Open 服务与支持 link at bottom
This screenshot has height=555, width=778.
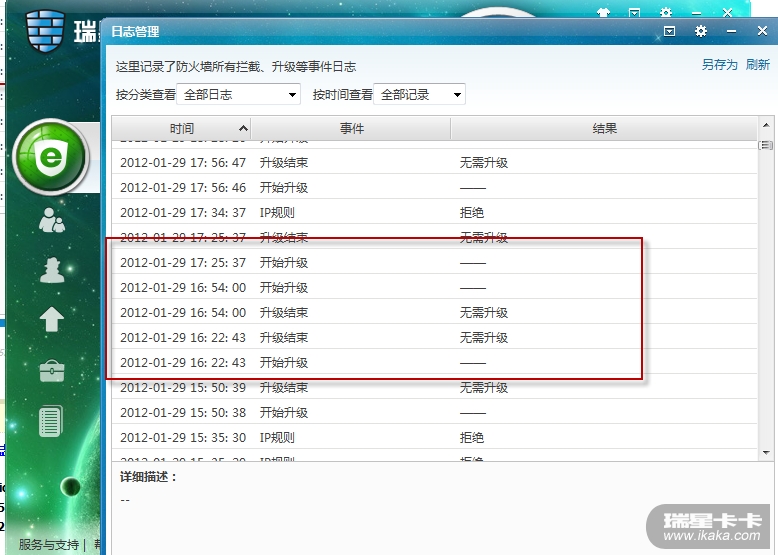click(49, 545)
